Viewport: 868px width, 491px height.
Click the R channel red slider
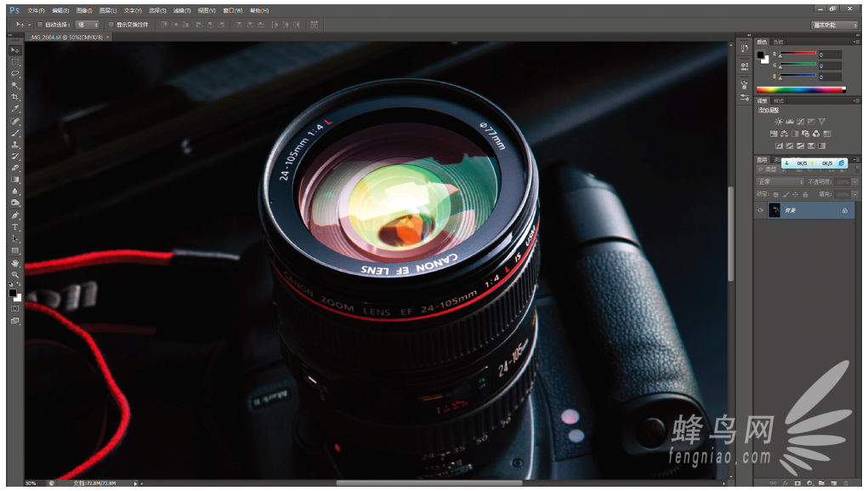click(797, 54)
